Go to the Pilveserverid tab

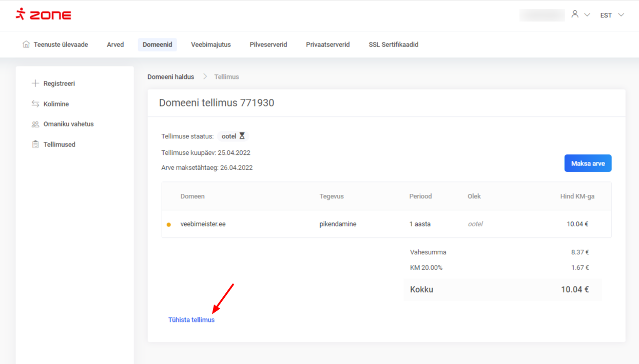268,45
